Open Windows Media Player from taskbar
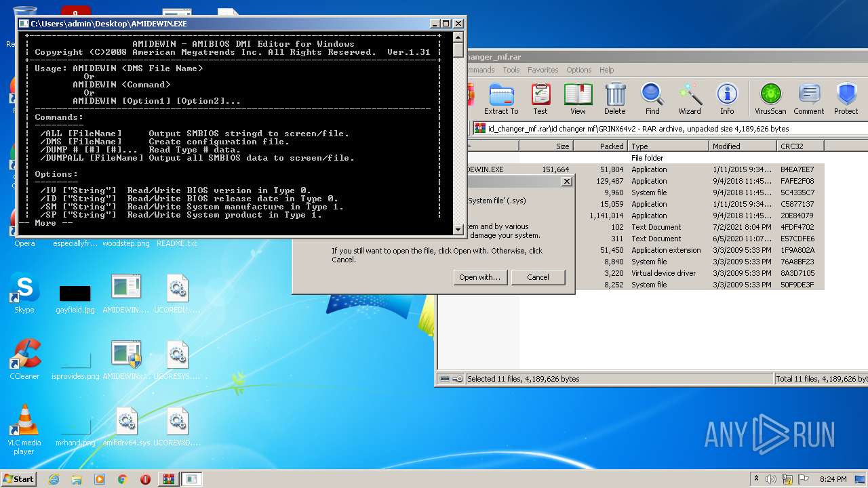The image size is (868, 488). click(100, 479)
